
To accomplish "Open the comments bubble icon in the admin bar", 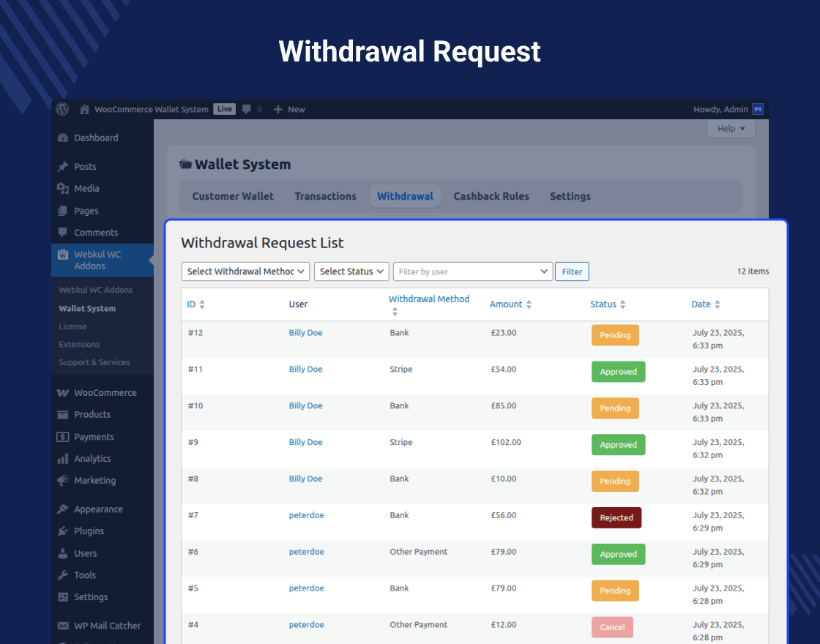I will tap(246, 109).
